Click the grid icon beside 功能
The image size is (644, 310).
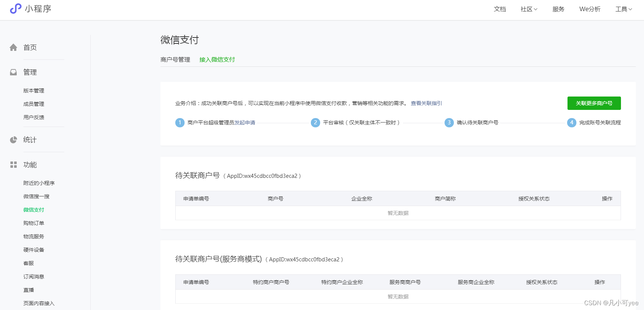point(13,164)
